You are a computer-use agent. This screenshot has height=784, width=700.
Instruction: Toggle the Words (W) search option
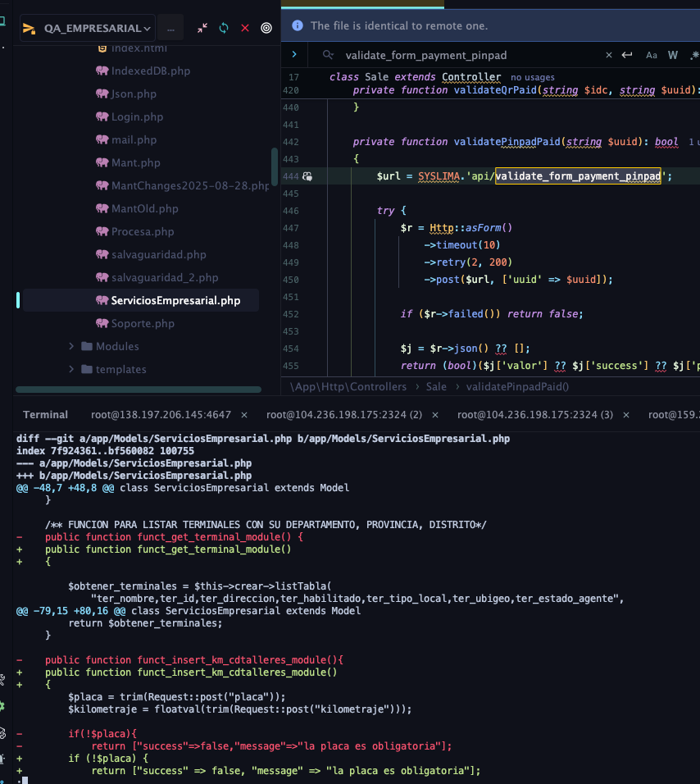[x=672, y=55]
